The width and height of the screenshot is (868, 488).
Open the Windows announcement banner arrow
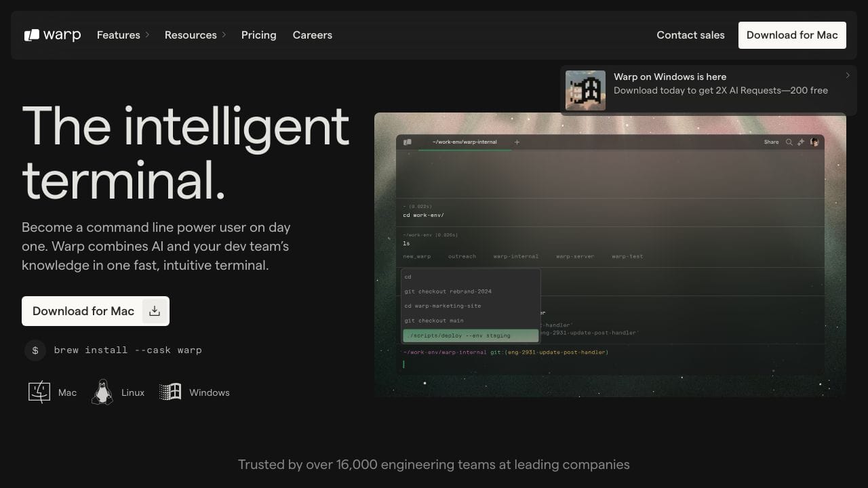(848, 75)
